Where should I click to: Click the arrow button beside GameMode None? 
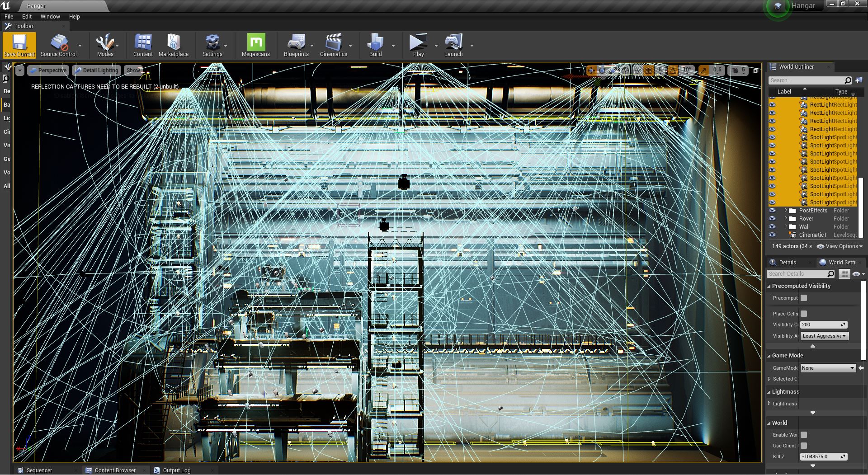[861, 368]
